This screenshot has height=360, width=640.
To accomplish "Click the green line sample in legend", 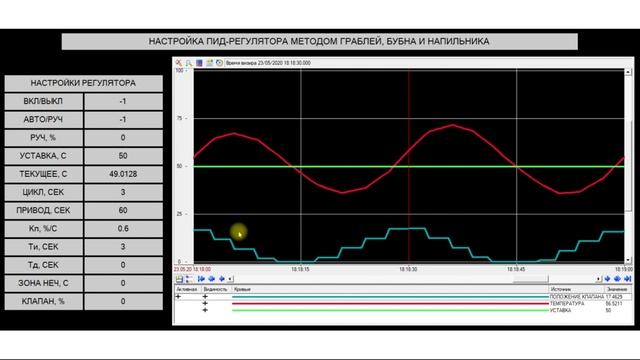I will pos(390,310).
